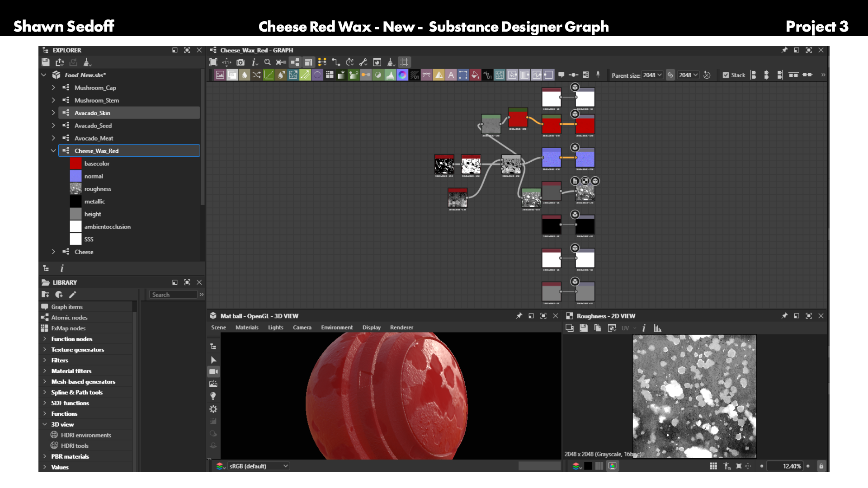Image resolution: width=868 pixels, height=488 pixels.
Task: Click the comment speech bubble icon
Action: 561,75
